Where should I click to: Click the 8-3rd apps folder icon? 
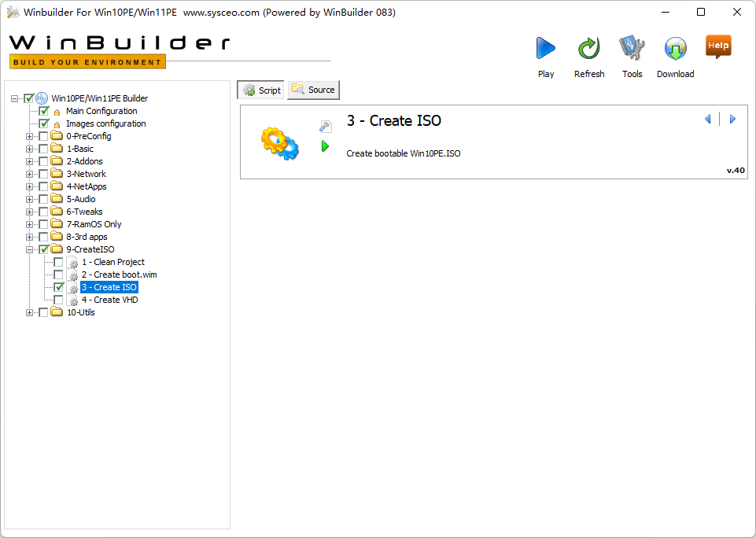57,236
